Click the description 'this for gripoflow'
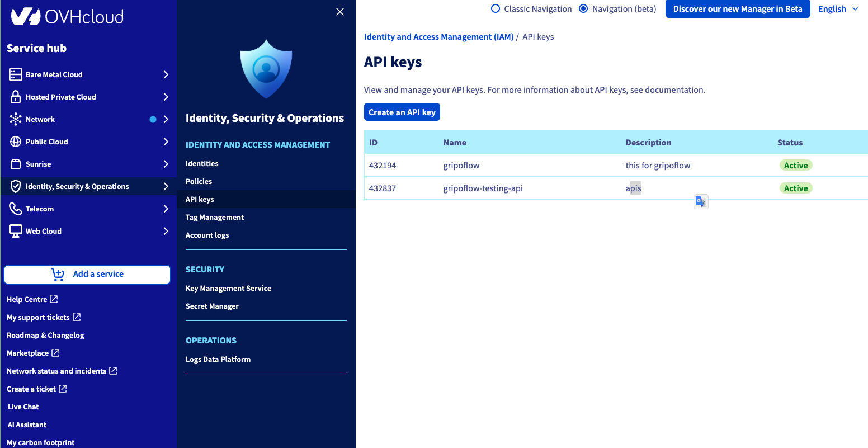Screen dimensions: 868x448 point(658,166)
